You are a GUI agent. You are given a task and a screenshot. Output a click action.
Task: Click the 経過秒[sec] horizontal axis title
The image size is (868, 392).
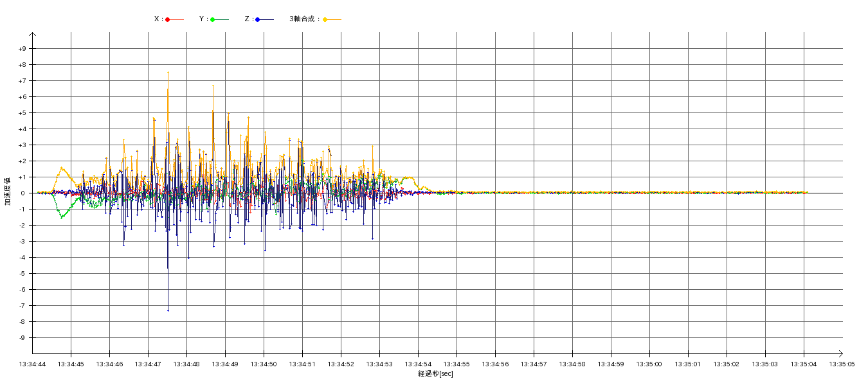pyautogui.click(x=435, y=374)
